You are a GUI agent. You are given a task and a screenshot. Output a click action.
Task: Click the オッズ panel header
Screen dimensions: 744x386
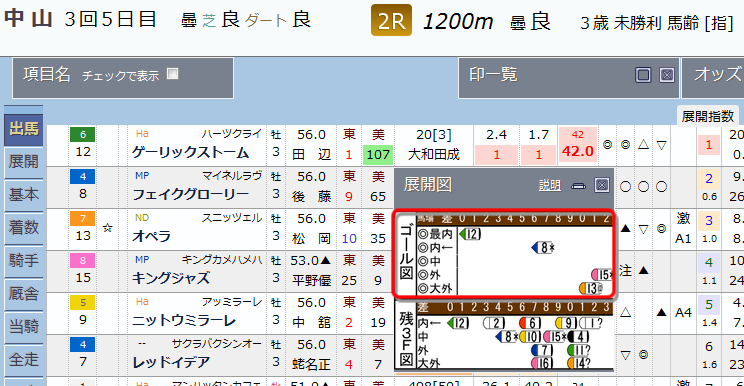(x=713, y=78)
